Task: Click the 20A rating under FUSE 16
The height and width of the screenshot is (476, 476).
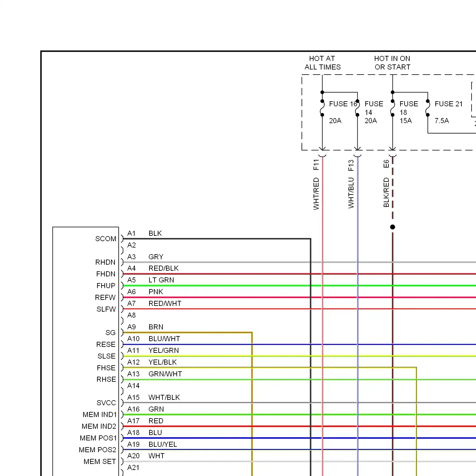Action: [335, 121]
